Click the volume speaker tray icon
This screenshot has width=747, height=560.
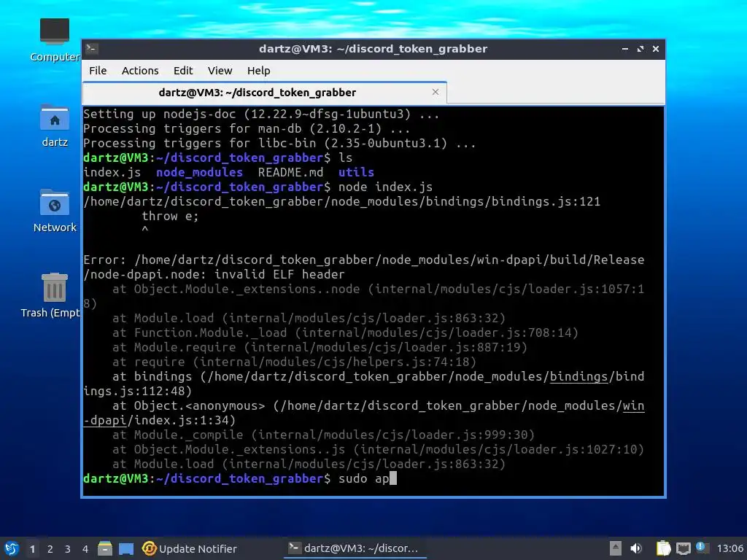[x=636, y=548]
